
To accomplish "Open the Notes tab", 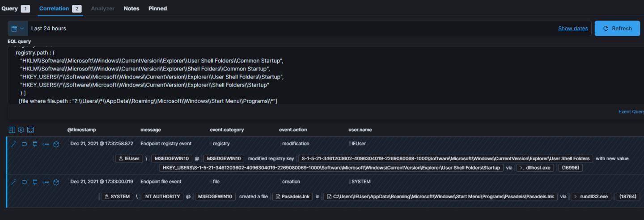I will (131, 8).
